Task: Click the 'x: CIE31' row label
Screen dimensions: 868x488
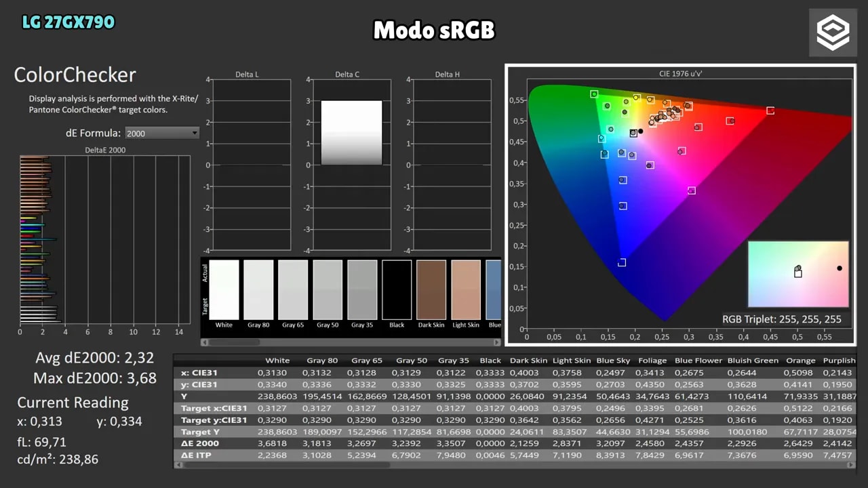Action: click(x=199, y=373)
